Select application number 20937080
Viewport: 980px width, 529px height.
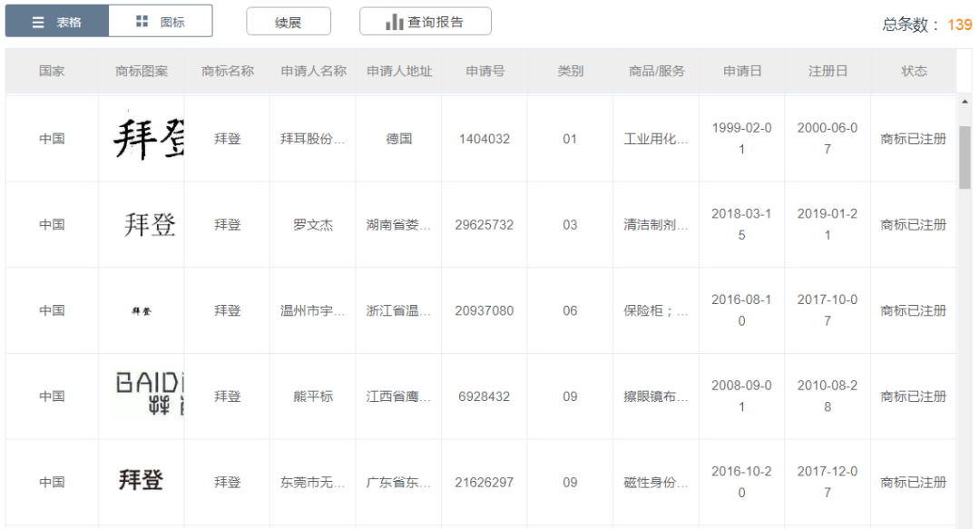(485, 310)
